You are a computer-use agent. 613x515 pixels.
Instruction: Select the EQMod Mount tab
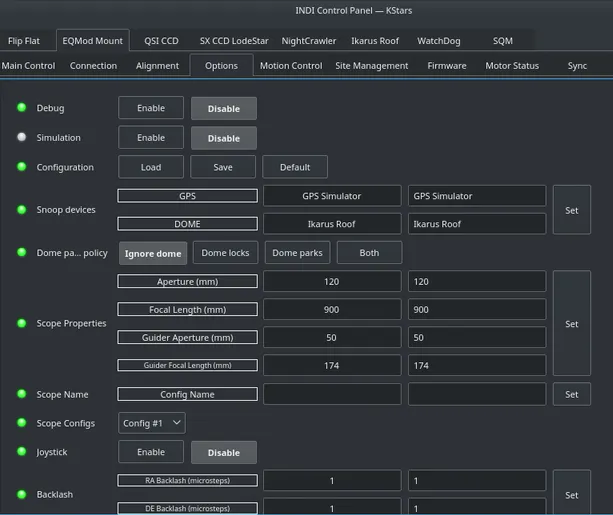coord(93,41)
